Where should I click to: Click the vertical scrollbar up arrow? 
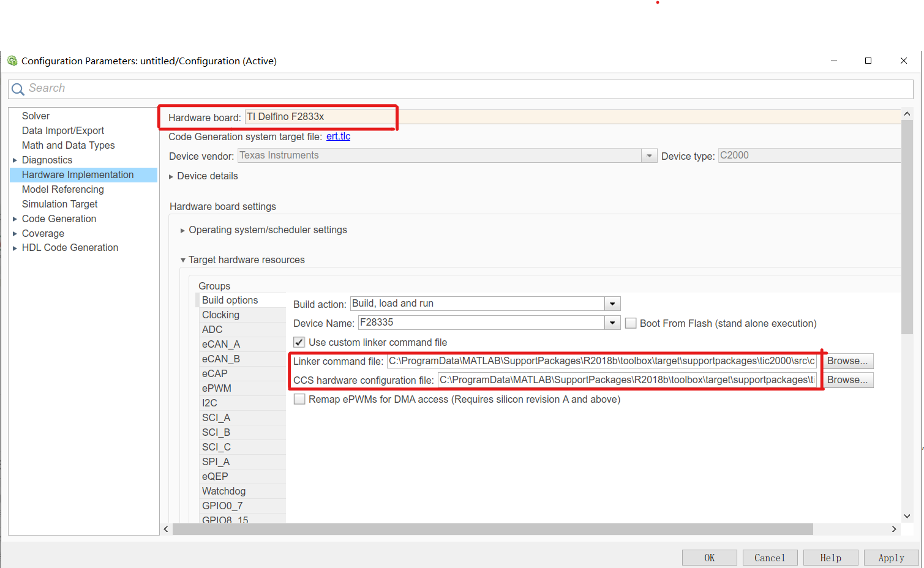pos(907,114)
